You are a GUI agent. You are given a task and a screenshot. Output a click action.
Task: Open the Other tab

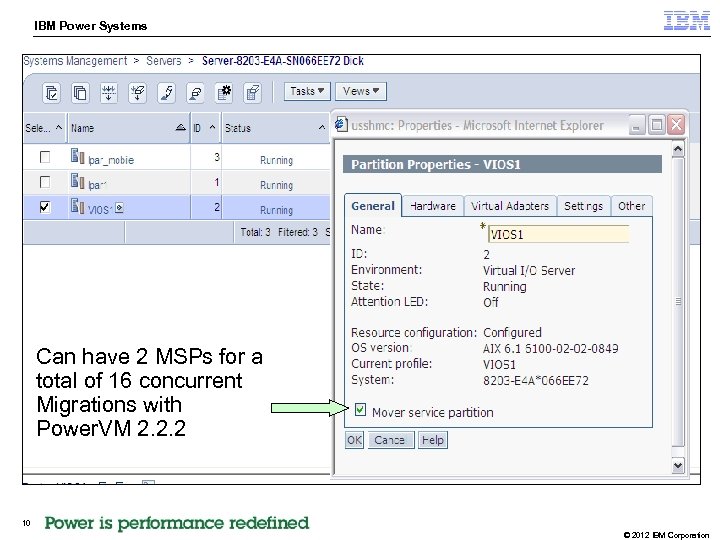point(631,206)
